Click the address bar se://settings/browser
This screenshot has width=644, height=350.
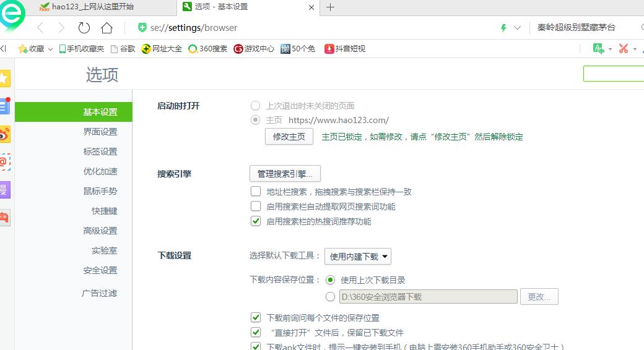pyautogui.click(x=194, y=28)
